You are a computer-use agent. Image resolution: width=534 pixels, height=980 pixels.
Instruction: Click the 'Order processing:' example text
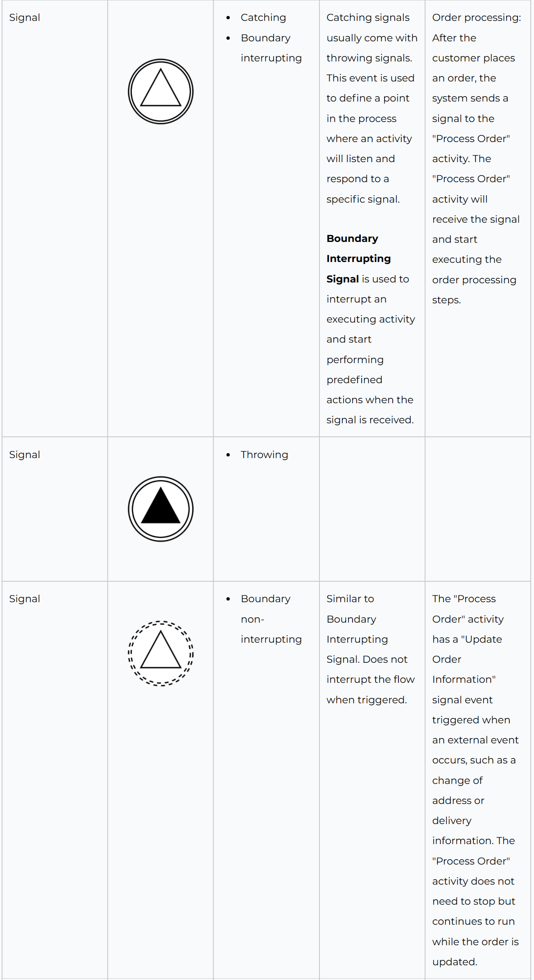[476, 18]
